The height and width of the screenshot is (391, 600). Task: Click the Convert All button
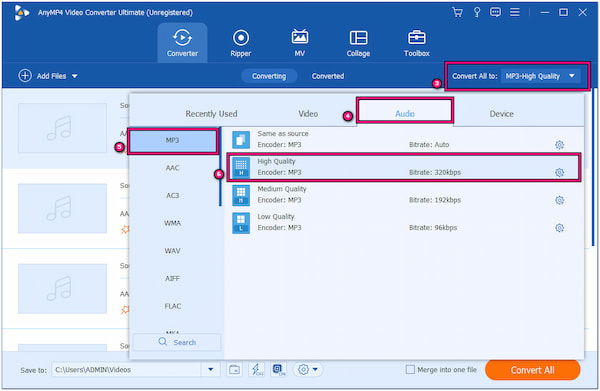532,370
